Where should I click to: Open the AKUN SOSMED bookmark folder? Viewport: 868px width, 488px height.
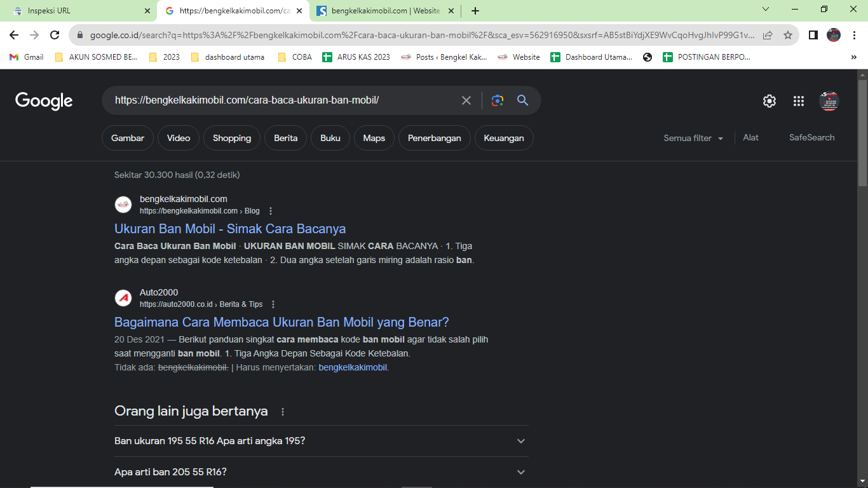(x=96, y=57)
